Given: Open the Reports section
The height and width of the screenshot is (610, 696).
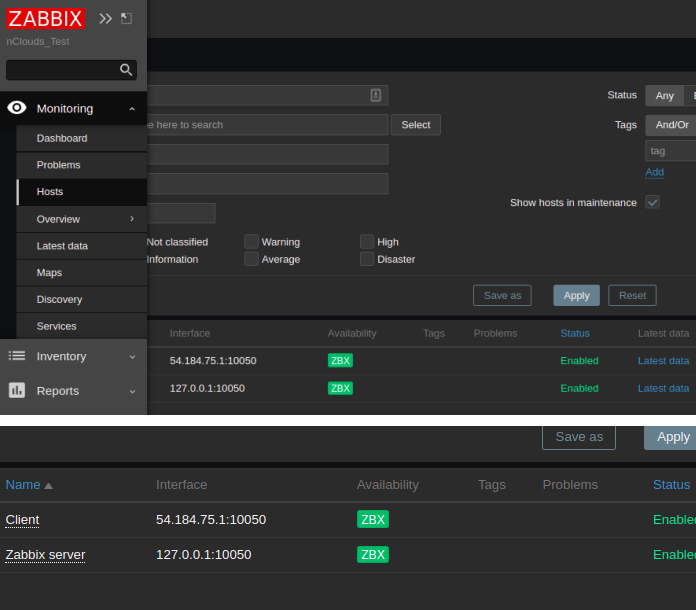Looking at the screenshot, I should coord(73,391).
